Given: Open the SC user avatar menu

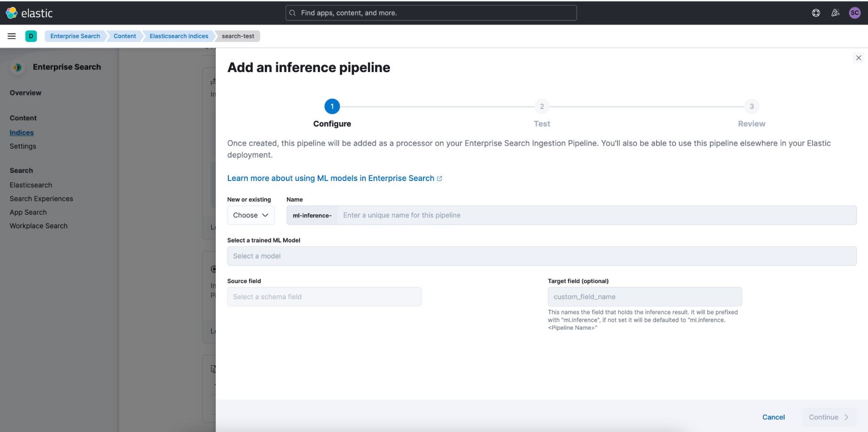Looking at the screenshot, I should tap(855, 13).
